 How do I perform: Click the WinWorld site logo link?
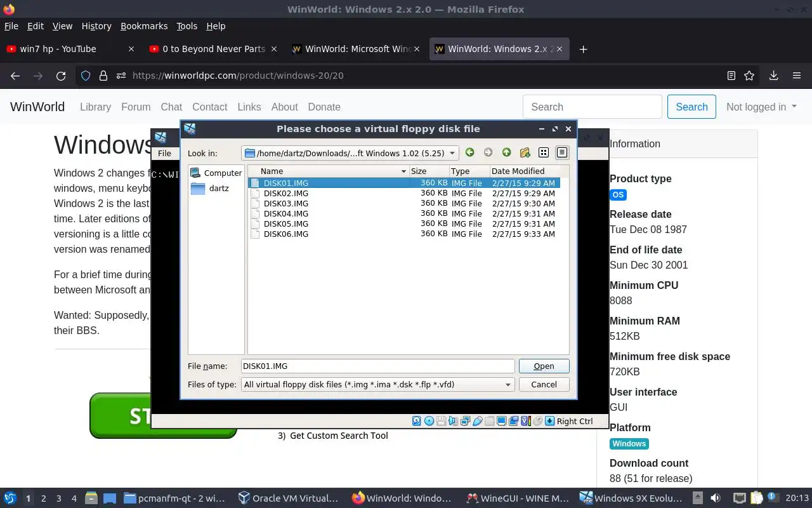[37, 107]
